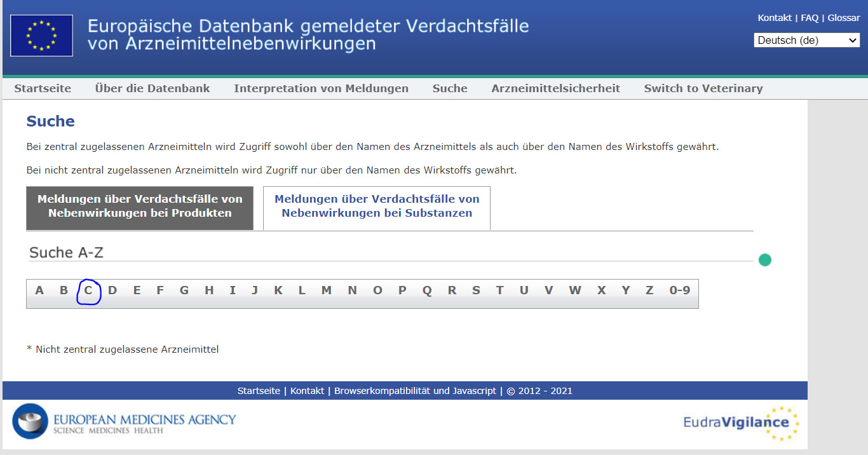868x455 pixels.
Task: Click the European Union flag logo
Action: [x=41, y=36]
